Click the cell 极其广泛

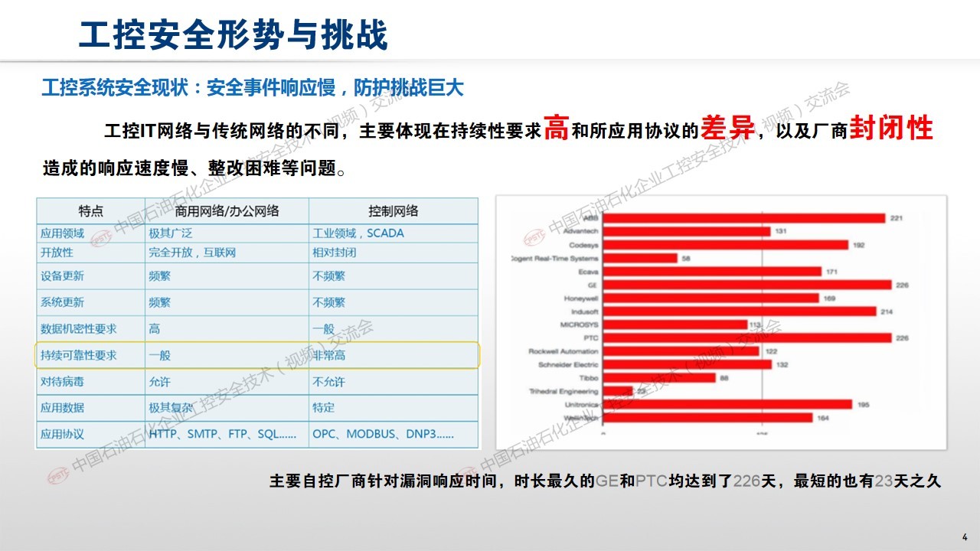[x=171, y=233]
